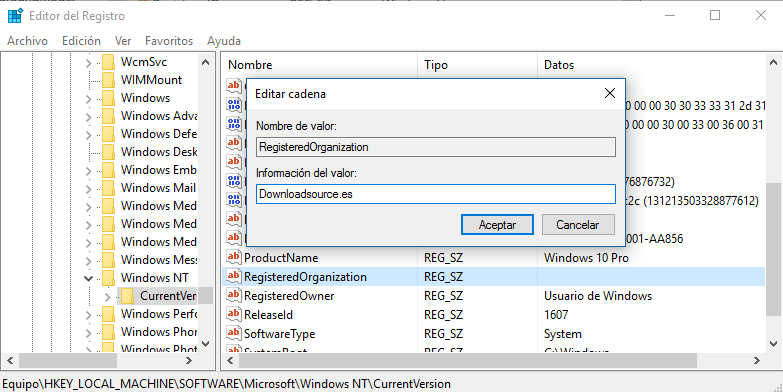Image resolution: width=783 pixels, height=392 pixels.
Task: Click the SoftwareType string value icon
Action: click(234, 334)
